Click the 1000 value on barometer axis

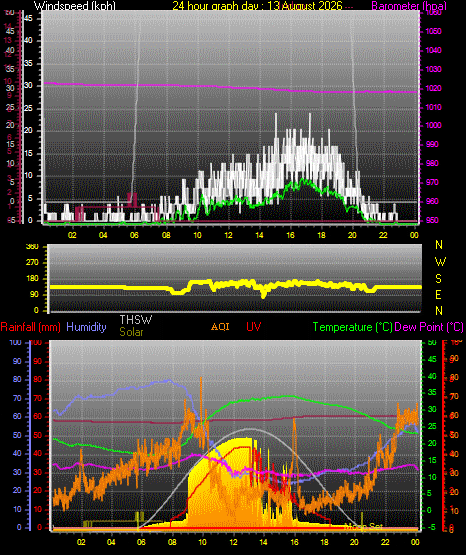click(433, 125)
